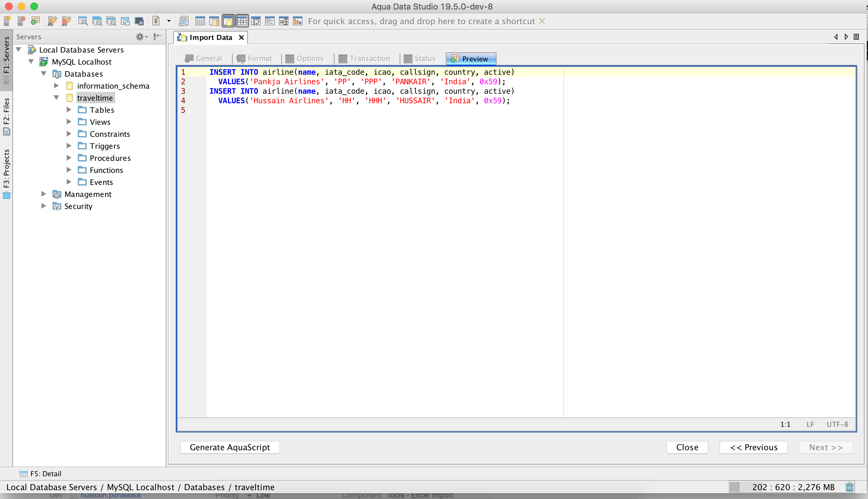The height and width of the screenshot is (499, 868).
Task: Dismiss the quick access shortcut hint
Action: tap(542, 21)
